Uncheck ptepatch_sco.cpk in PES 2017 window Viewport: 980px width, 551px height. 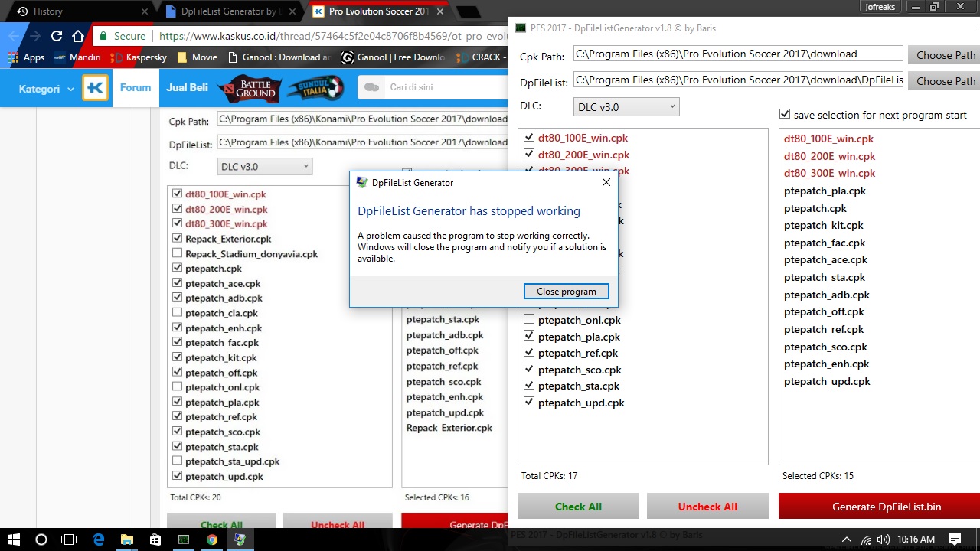click(529, 369)
